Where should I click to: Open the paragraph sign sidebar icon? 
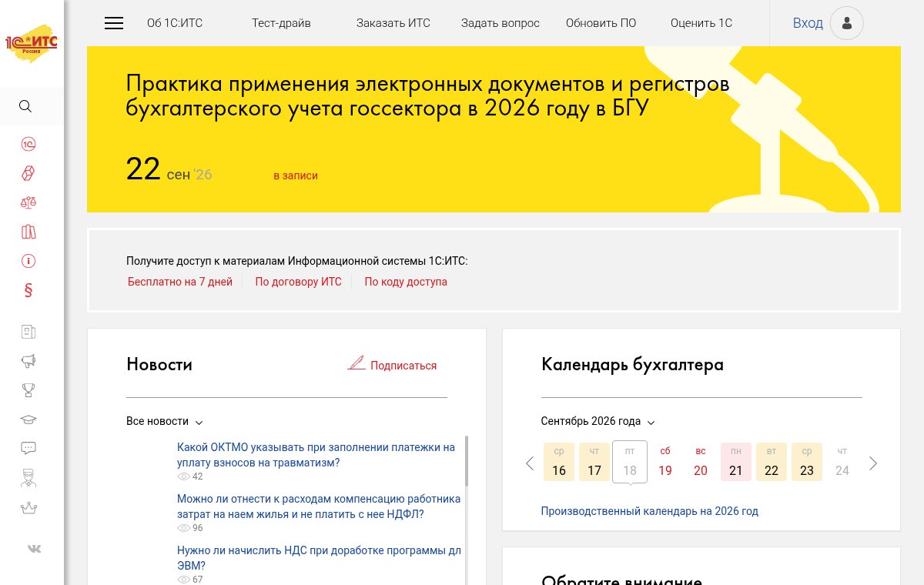coord(28,290)
